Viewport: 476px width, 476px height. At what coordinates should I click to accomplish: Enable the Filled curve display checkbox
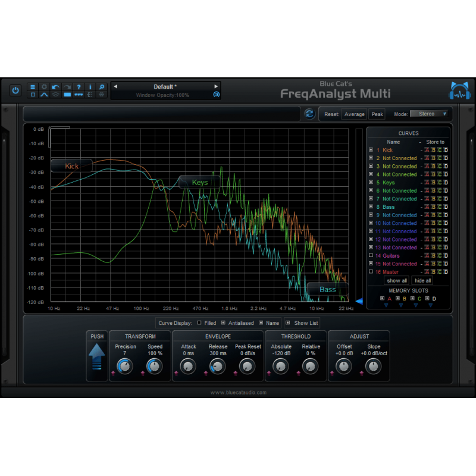(x=199, y=323)
